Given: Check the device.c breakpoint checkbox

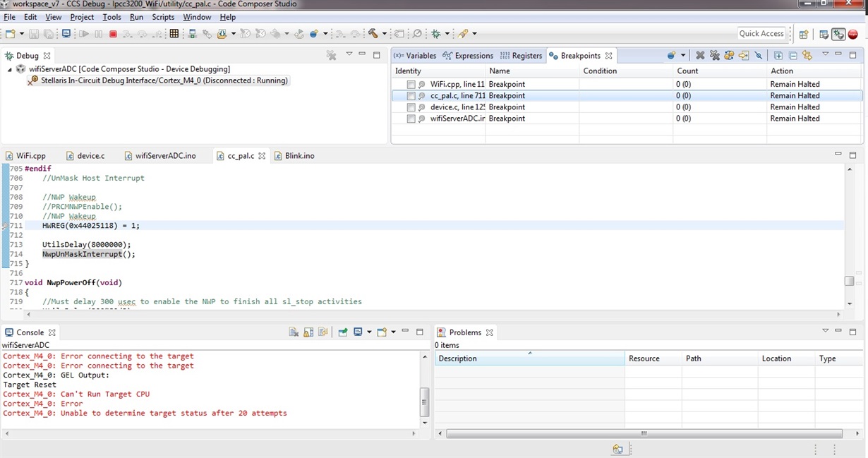Looking at the screenshot, I should (x=411, y=107).
